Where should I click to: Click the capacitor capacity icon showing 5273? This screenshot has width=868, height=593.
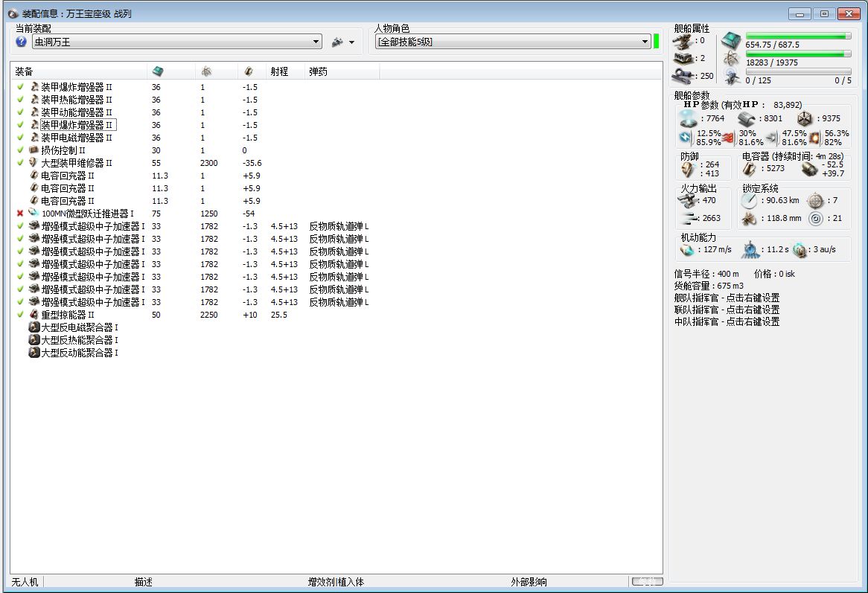pos(749,169)
